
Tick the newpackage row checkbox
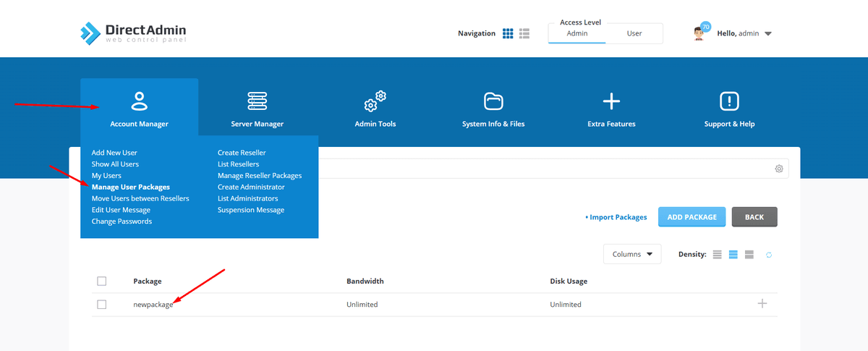(x=102, y=305)
